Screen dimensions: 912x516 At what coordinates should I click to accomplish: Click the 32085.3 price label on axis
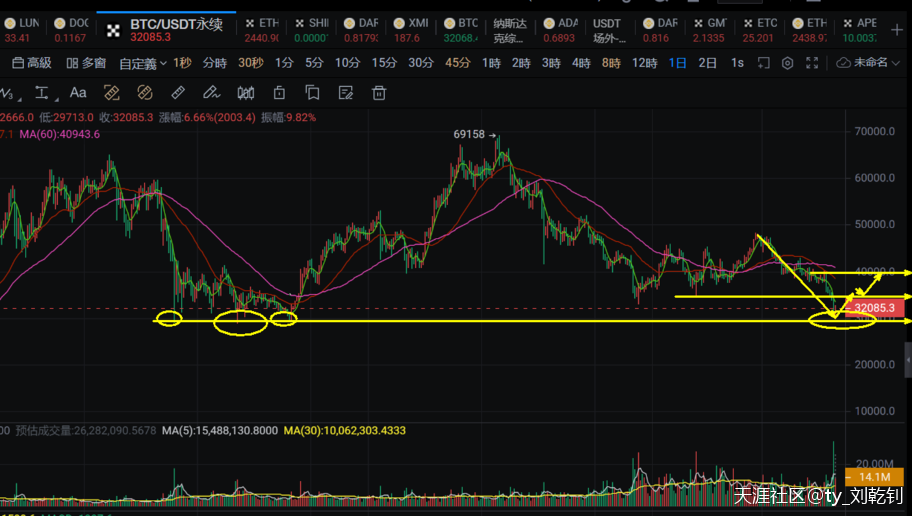pos(874,309)
